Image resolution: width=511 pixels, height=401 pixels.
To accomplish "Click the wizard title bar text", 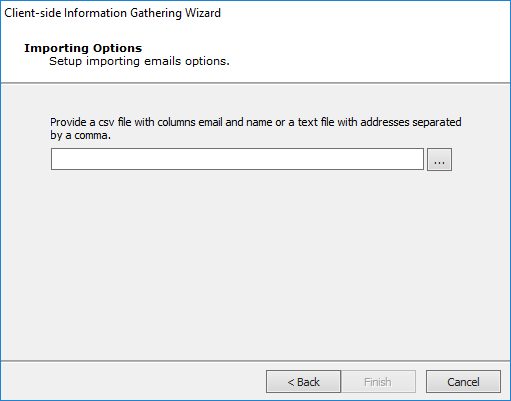I will pos(112,13).
